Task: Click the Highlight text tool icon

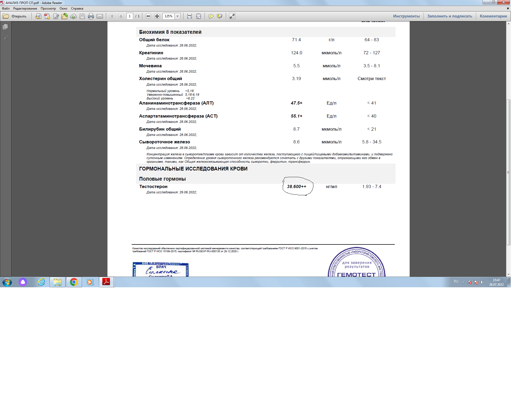Action: click(x=219, y=16)
